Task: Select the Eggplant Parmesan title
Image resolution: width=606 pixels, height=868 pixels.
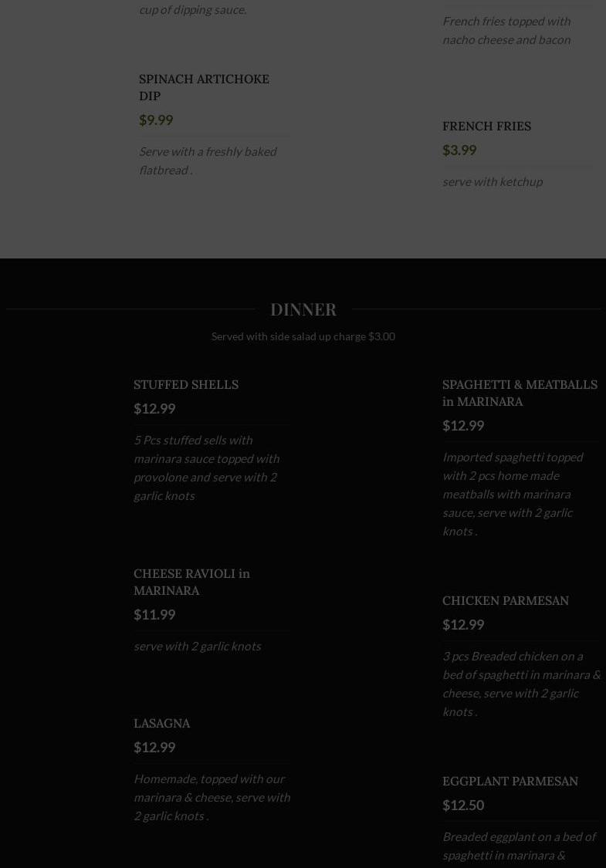Action: [510, 781]
